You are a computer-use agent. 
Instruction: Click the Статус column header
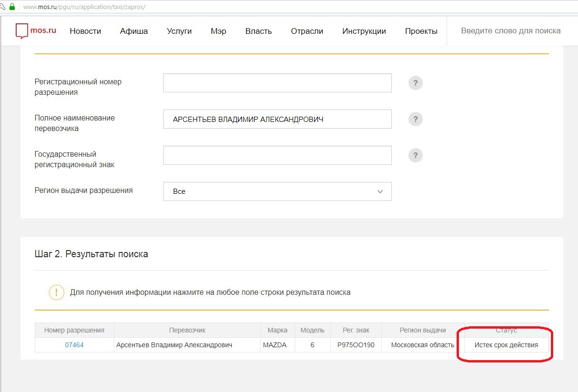click(506, 330)
